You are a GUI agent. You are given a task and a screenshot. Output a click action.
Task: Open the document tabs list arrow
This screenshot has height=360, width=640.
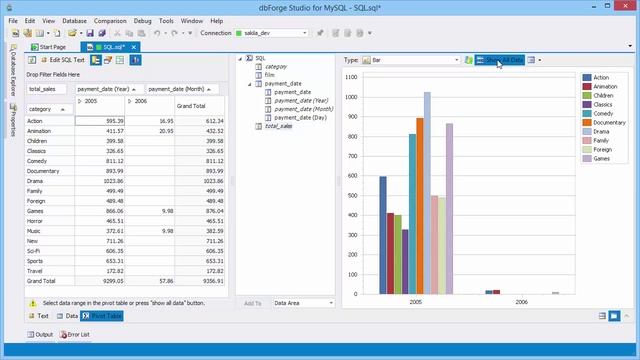[x=630, y=46]
